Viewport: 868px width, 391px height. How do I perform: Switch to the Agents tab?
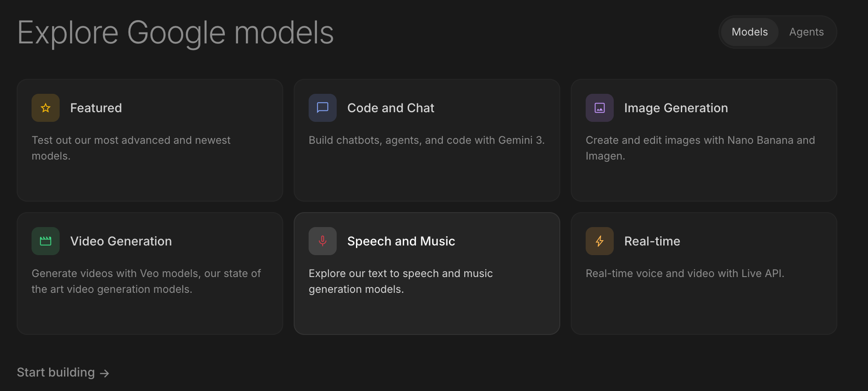click(806, 32)
